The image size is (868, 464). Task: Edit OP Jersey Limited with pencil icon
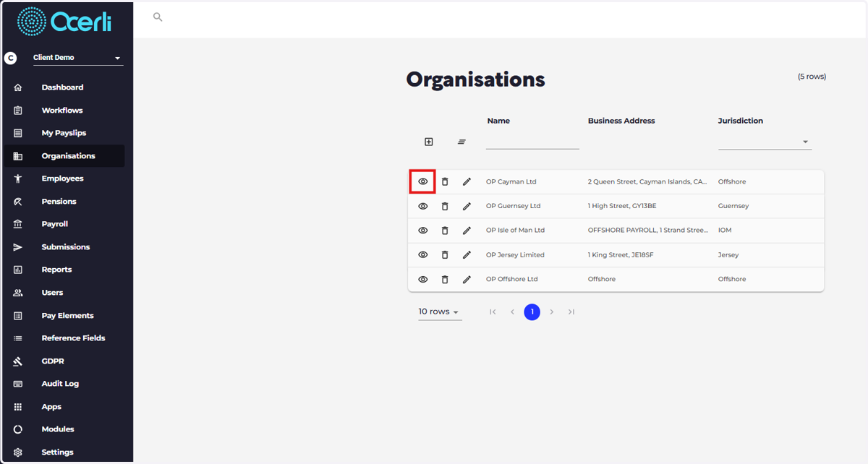(x=467, y=255)
